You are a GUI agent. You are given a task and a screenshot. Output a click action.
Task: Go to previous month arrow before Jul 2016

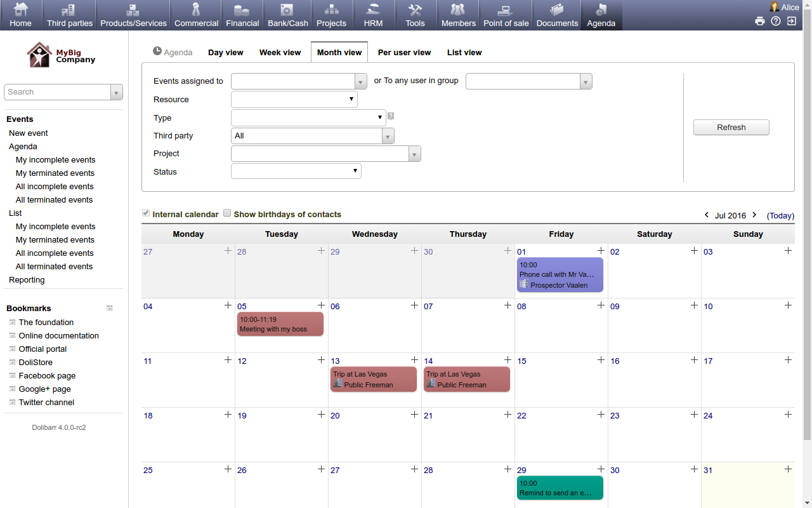tap(707, 215)
